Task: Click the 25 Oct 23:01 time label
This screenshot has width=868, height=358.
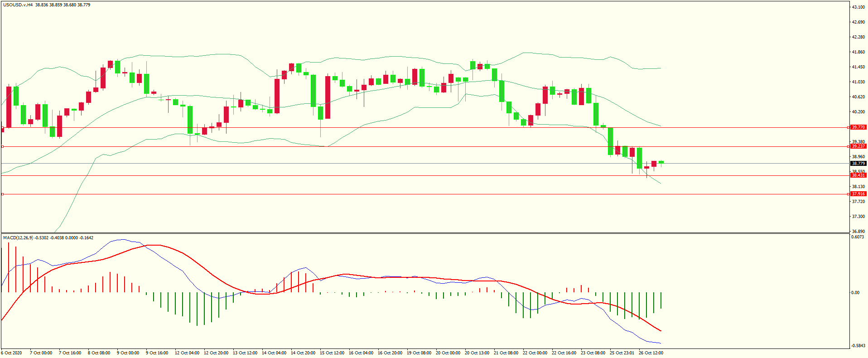Action: [x=622, y=353]
